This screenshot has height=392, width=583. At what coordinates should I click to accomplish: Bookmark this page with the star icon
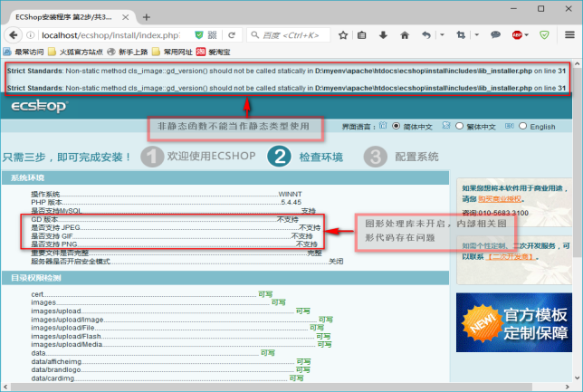pos(343,35)
